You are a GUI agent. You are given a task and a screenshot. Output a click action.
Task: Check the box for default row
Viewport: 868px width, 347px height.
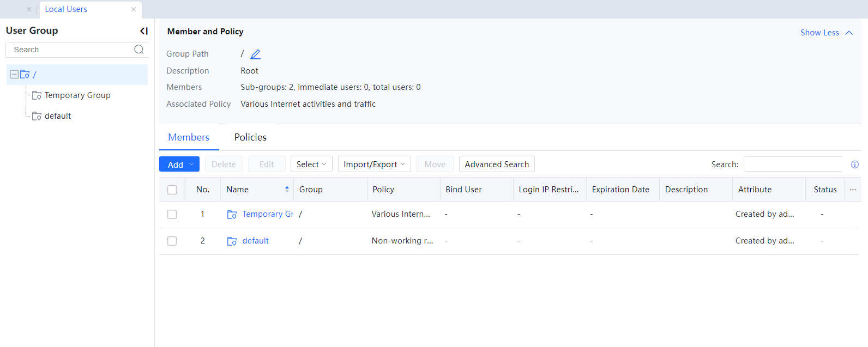(172, 241)
